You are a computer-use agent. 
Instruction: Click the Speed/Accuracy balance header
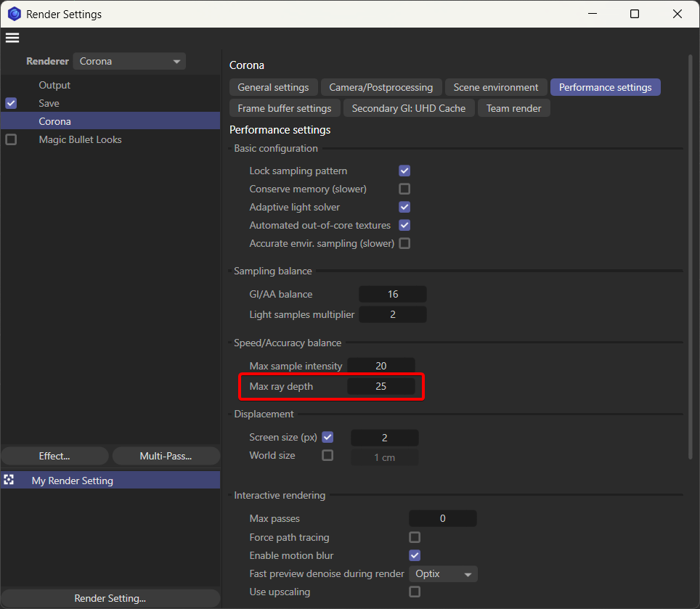point(288,343)
